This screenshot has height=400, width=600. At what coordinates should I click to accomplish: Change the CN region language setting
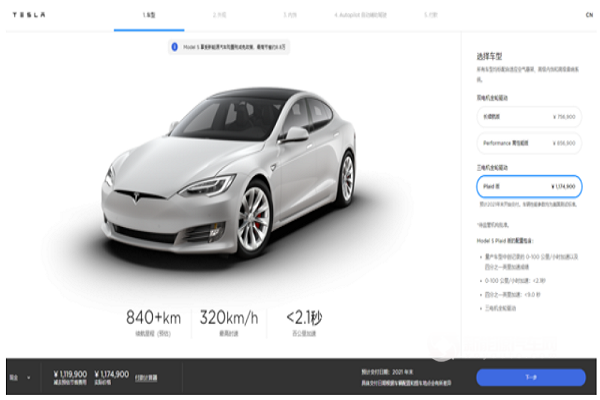tap(589, 15)
